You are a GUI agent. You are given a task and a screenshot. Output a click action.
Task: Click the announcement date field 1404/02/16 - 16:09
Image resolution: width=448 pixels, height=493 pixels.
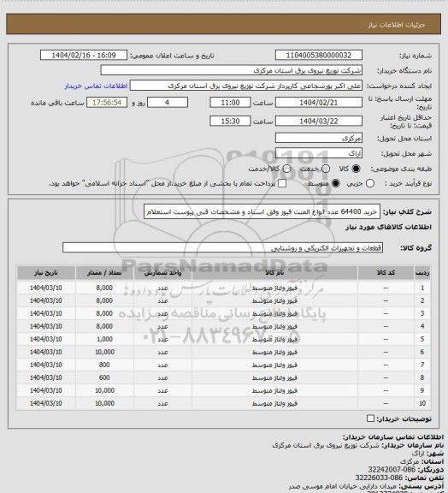click(84, 56)
